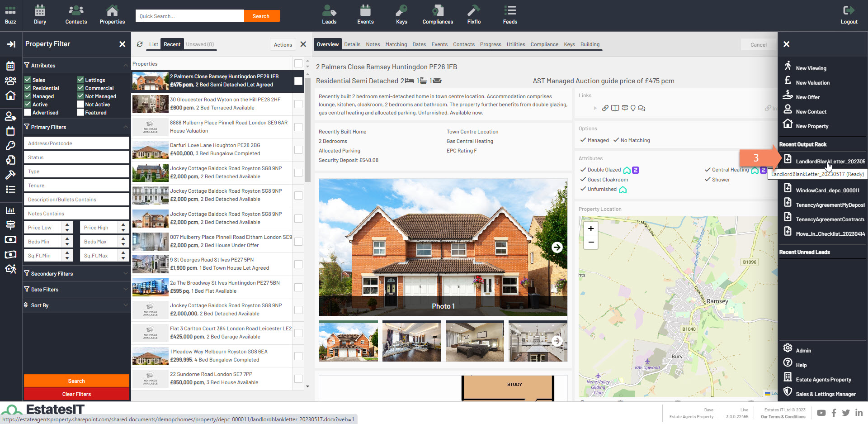Expand the Date Filters section
Image resolution: width=868 pixels, height=424 pixels.
[76, 290]
